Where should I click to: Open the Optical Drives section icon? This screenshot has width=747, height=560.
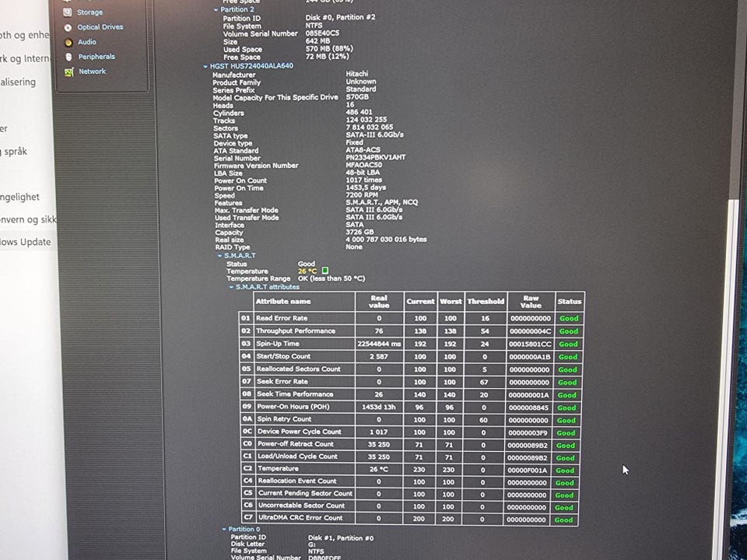click(x=68, y=28)
